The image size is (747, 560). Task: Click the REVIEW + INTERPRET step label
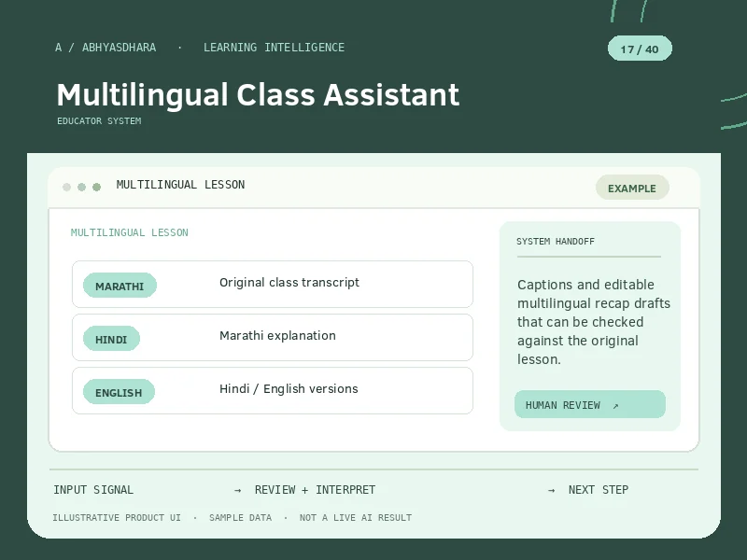coord(315,489)
